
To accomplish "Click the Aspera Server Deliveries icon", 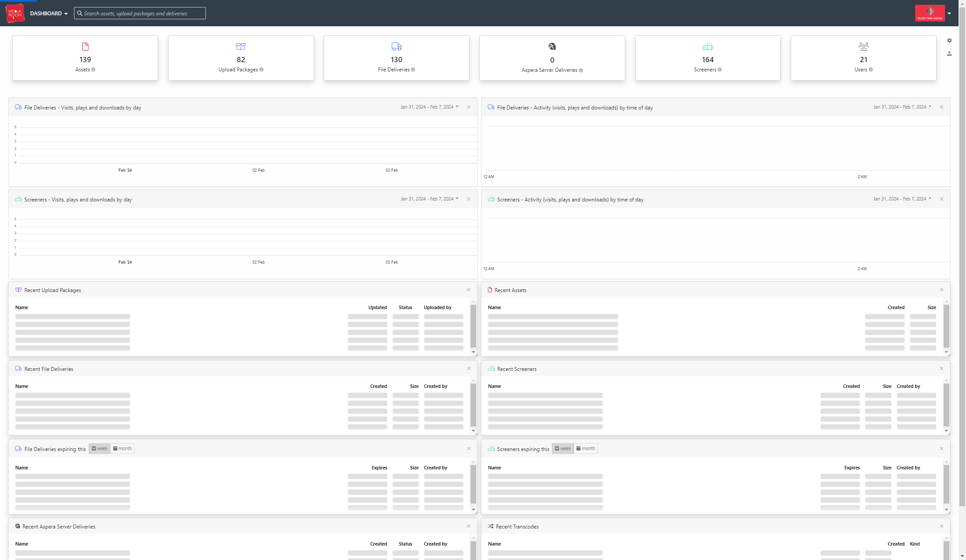I will pos(552,46).
